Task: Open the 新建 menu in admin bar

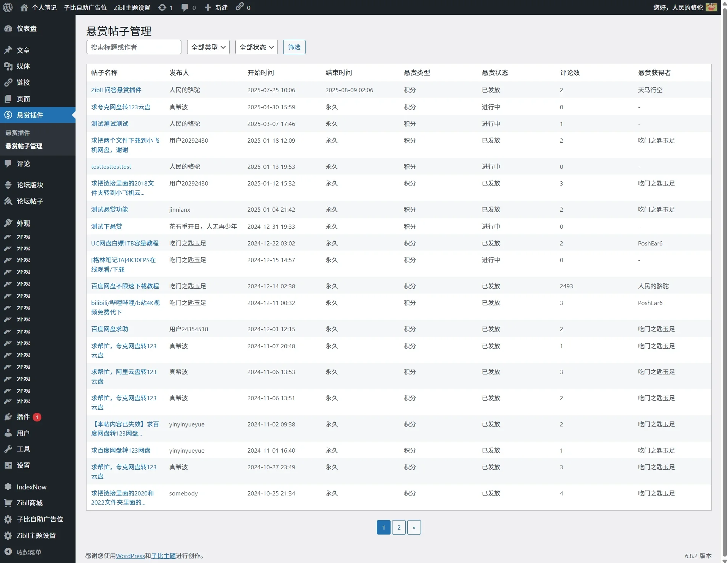Action: point(215,7)
